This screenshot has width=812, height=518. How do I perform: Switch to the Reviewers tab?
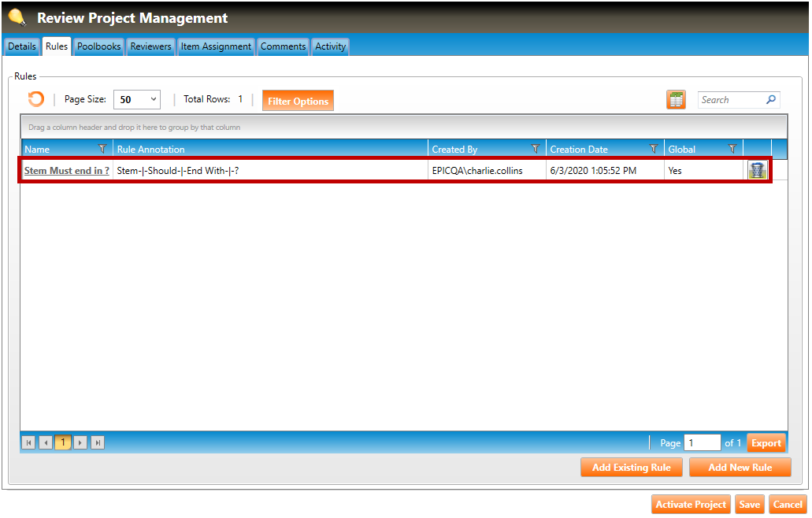coord(150,46)
